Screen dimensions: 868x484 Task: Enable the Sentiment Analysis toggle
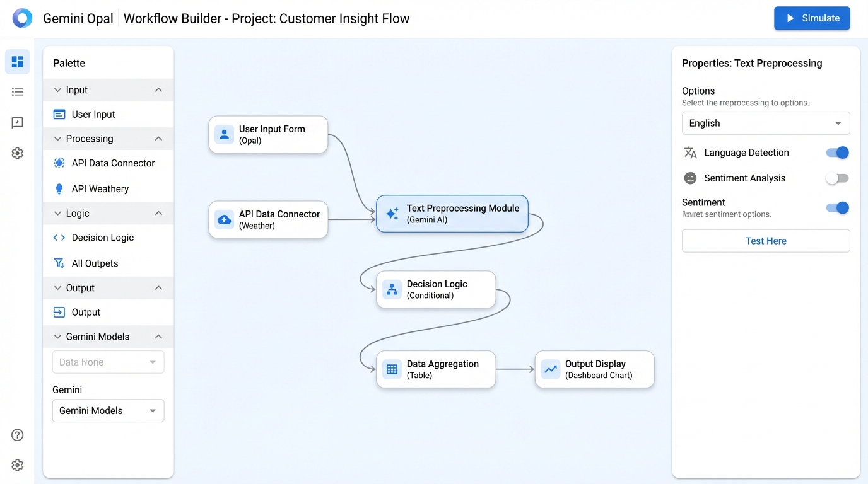(837, 178)
